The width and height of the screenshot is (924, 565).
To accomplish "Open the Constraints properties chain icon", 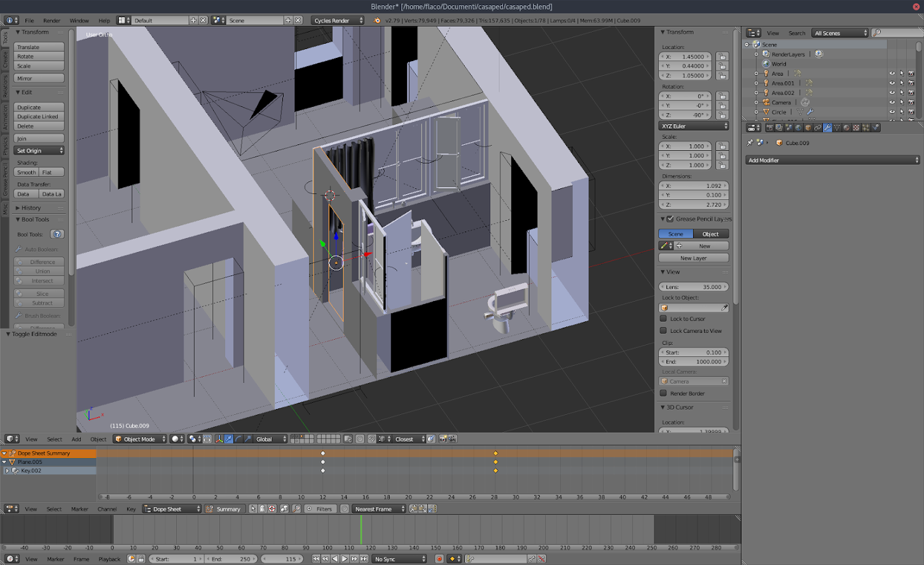I will [818, 127].
